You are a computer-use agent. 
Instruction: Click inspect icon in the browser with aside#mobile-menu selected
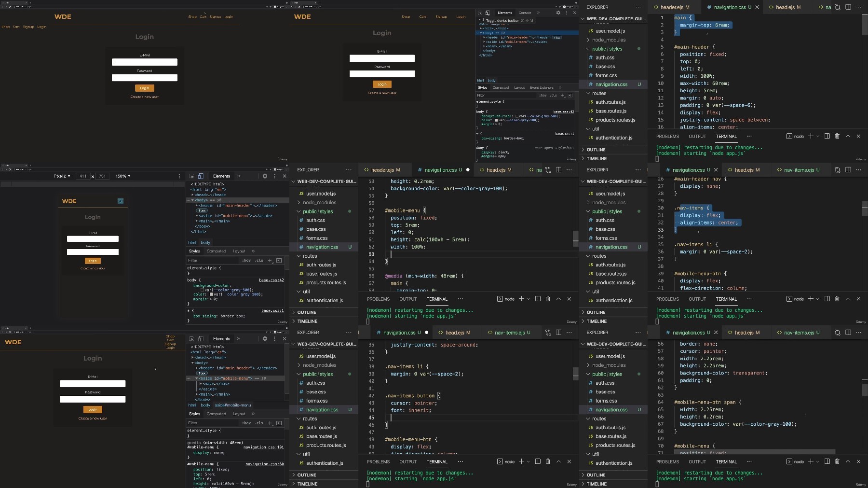point(191,339)
